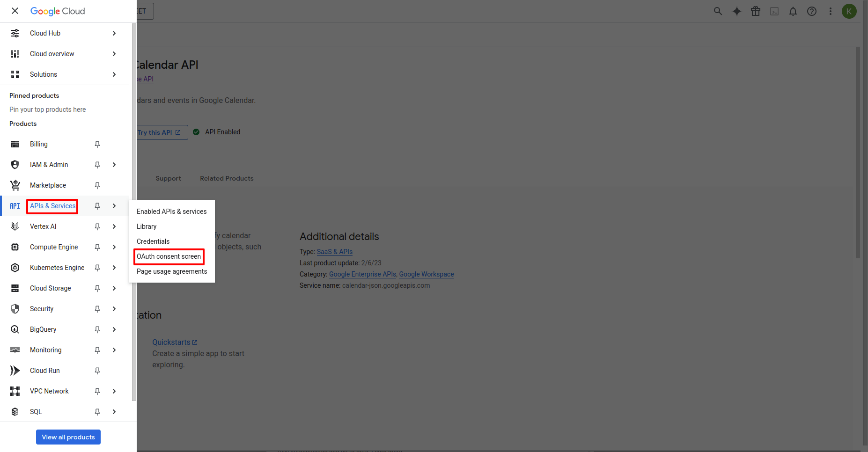Click the Cloud overview icon

tap(15, 54)
